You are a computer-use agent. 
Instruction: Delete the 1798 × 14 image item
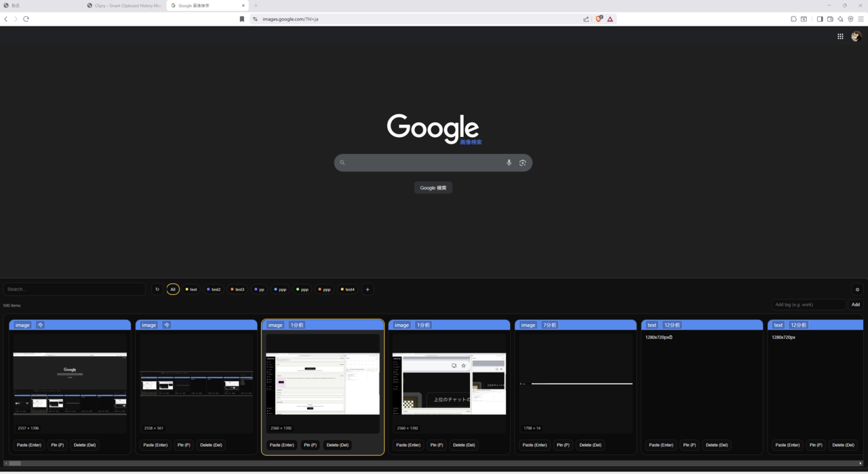(590, 445)
